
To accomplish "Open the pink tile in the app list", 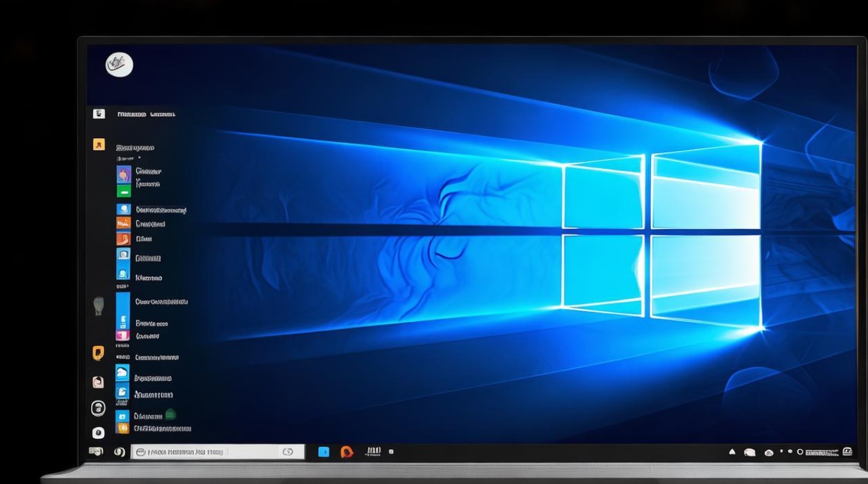I will (x=123, y=336).
